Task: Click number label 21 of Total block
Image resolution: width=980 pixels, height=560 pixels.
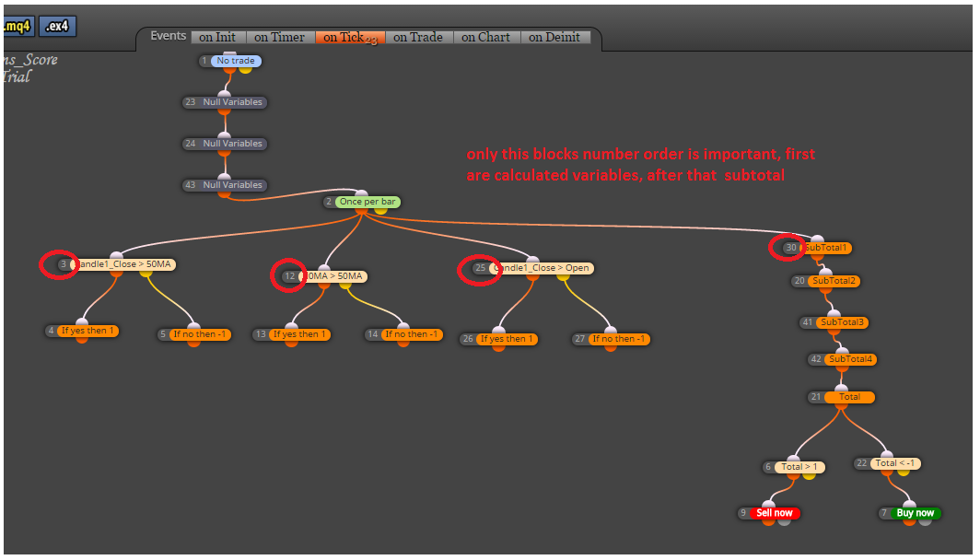Action: (x=816, y=397)
